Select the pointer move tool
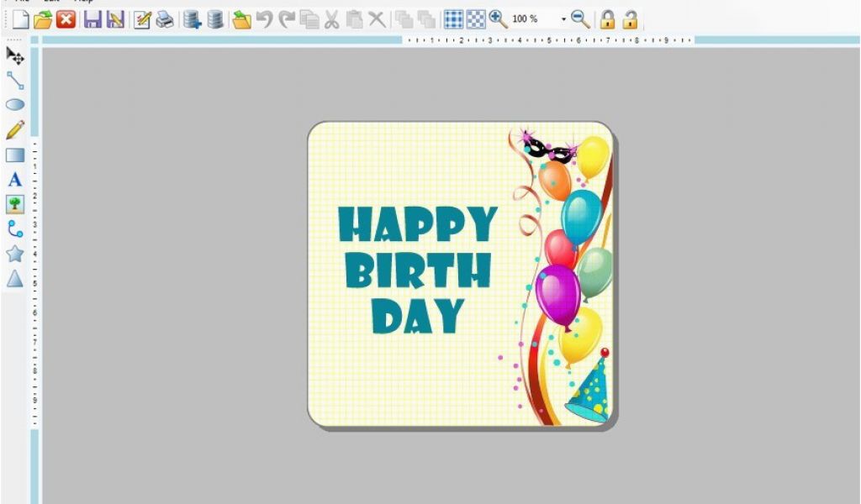 tap(15, 56)
